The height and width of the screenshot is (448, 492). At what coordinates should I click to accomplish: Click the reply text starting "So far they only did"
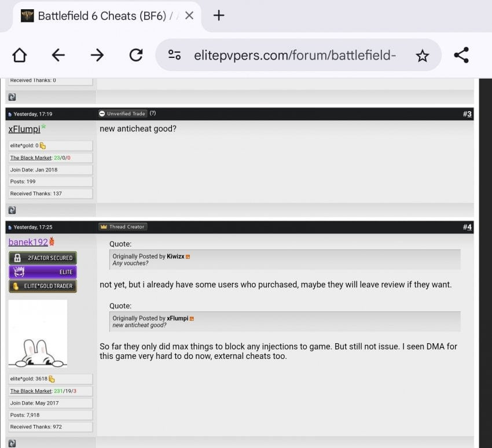tap(278, 351)
